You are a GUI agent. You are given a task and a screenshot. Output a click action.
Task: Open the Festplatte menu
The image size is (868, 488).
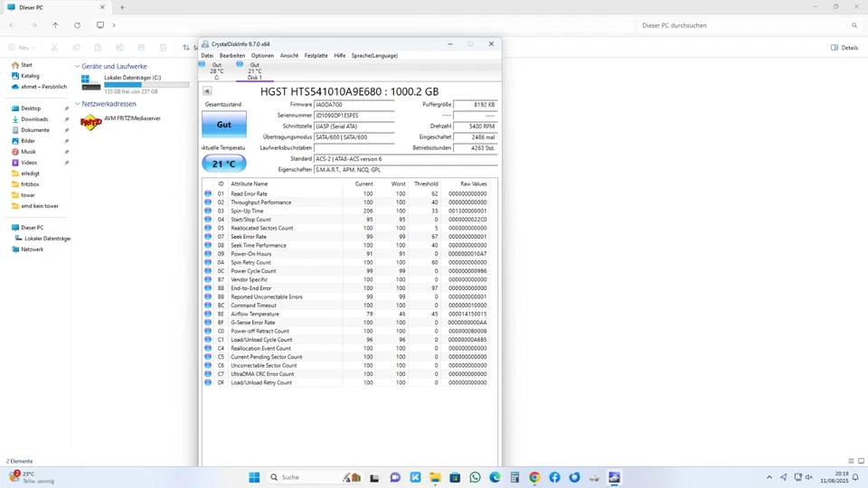click(316, 55)
